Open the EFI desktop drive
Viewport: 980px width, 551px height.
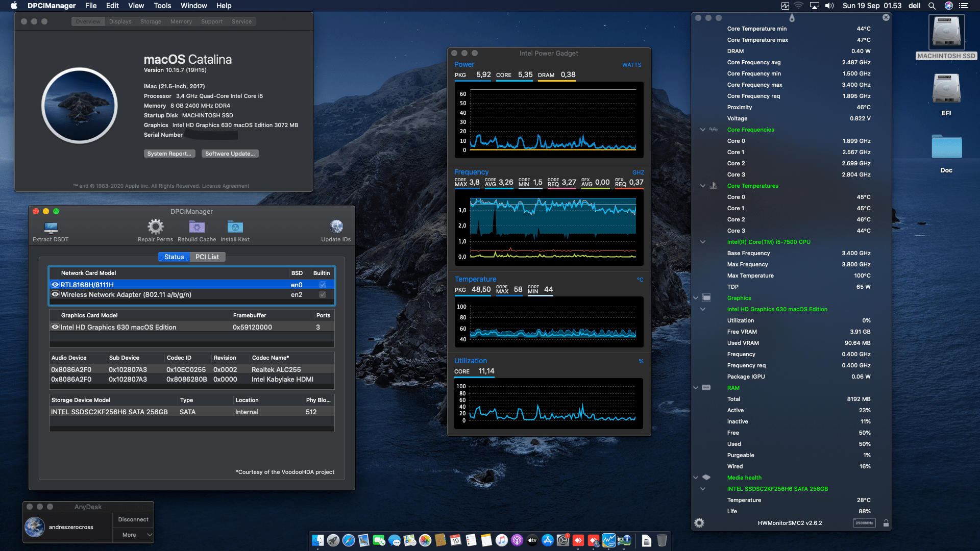[946, 89]
